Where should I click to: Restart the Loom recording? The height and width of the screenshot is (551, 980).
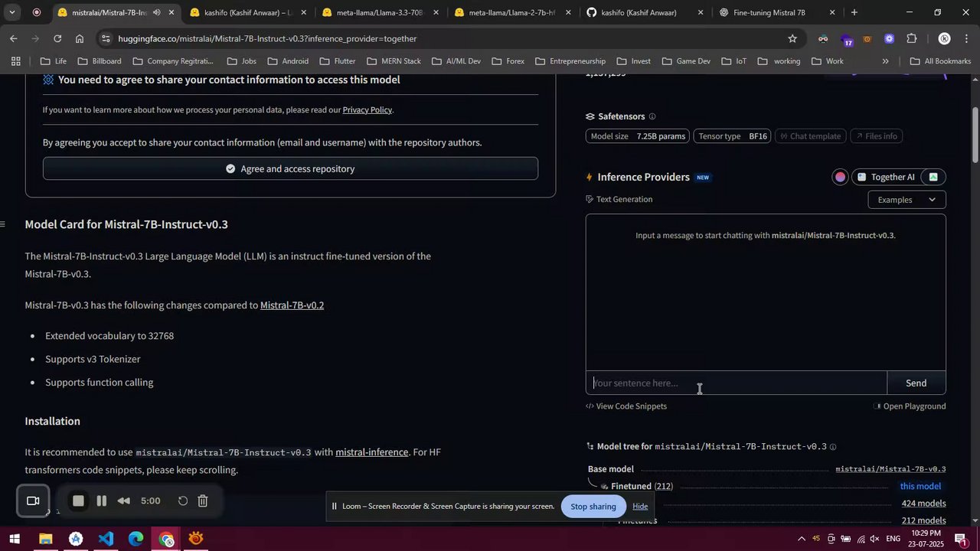pyautogui.click(x=183, y=500)
